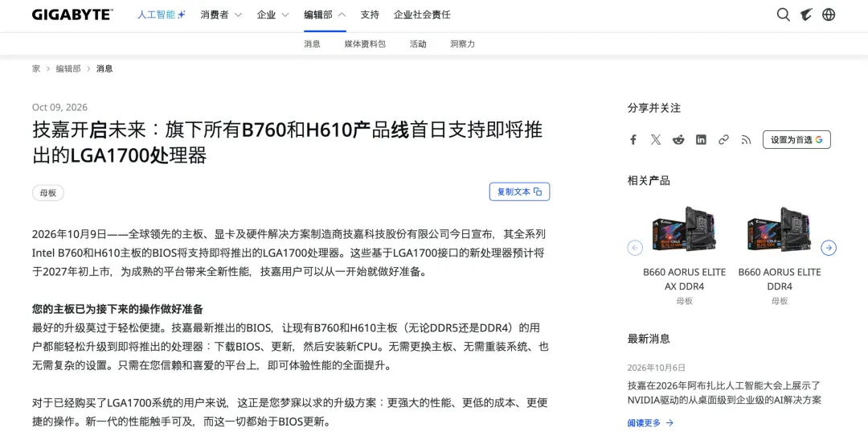Open the RSS feed icon
This screenshot has height=432, width=868.
click(746, 139)
